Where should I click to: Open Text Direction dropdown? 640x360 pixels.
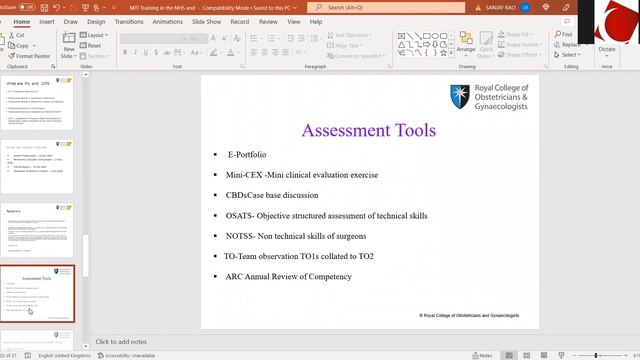coord(349,35)
